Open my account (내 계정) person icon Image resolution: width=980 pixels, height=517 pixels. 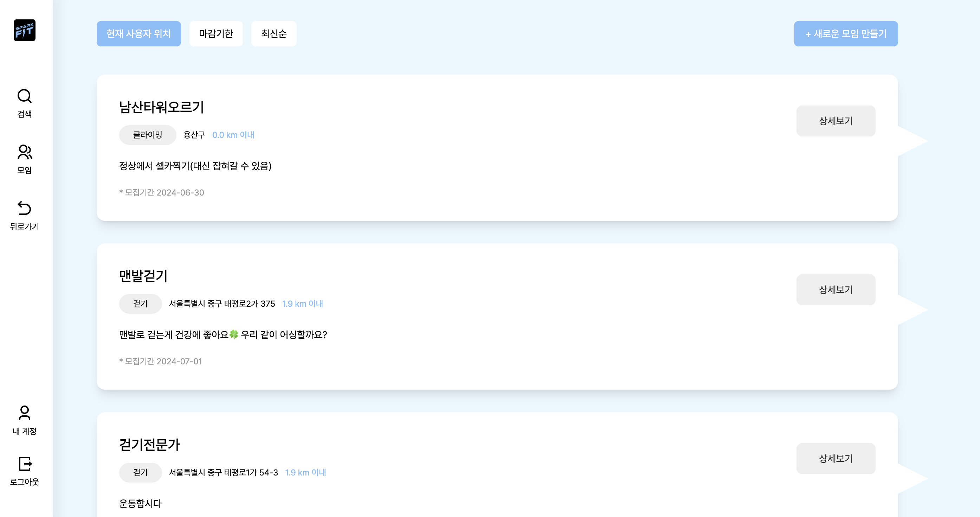click(24, 413)
